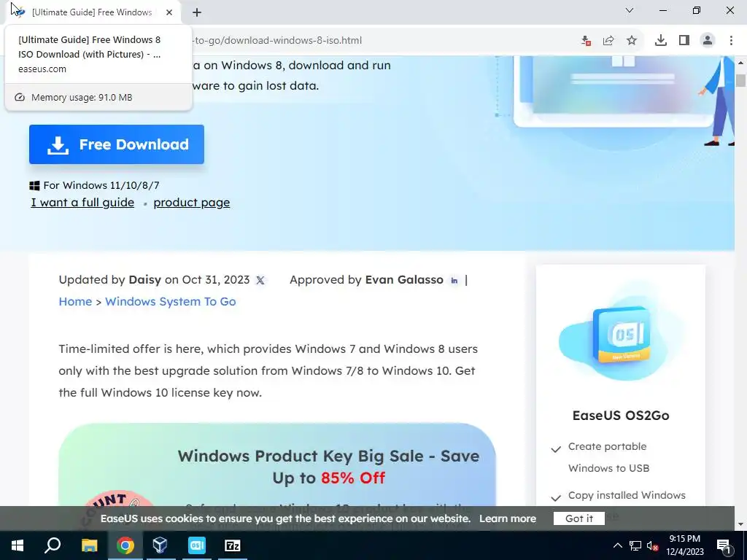This screenshot has height=560, width=747.
Task: Click the blue Free Download button
Action: tap(117, 144)
